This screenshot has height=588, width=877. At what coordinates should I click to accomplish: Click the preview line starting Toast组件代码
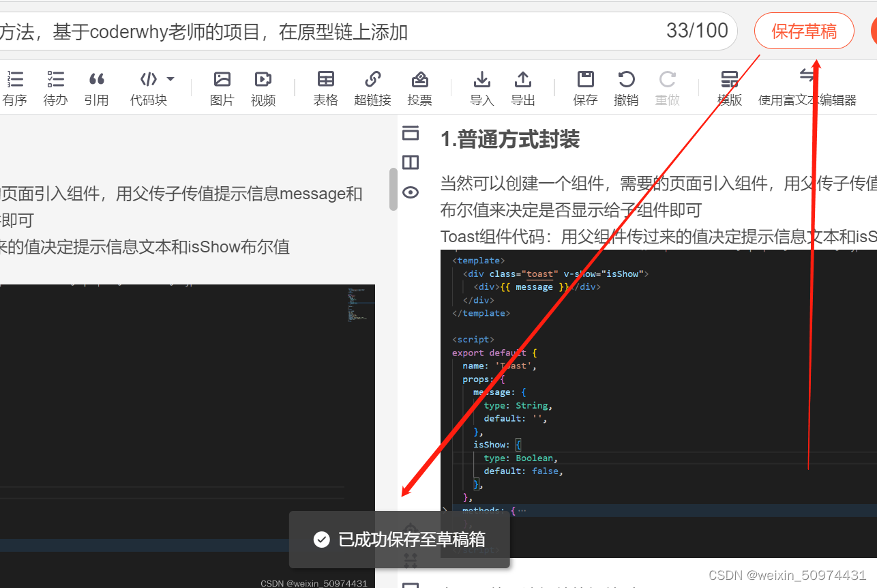coord(658,237)
